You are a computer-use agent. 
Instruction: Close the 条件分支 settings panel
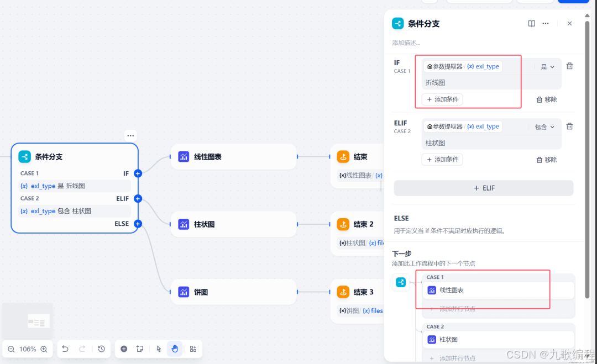tap(569, 24)
